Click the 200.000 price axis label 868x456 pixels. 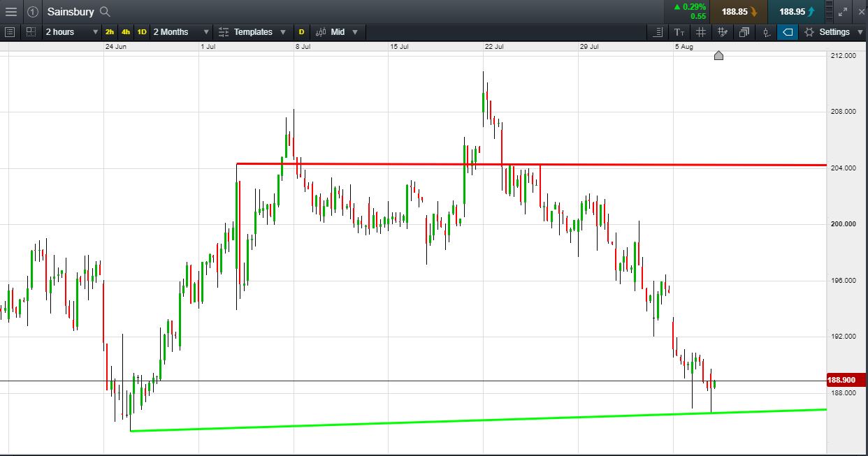[x=843, y=224]
